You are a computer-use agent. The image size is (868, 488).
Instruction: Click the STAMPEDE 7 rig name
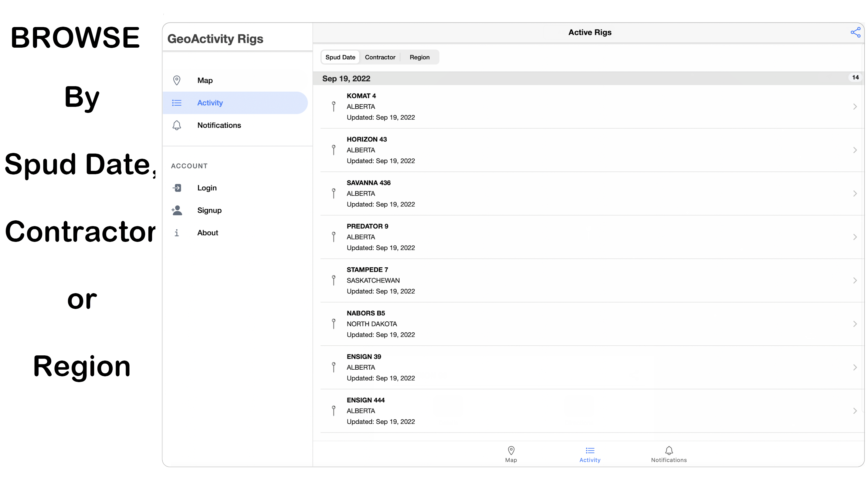tap(367, 269)
